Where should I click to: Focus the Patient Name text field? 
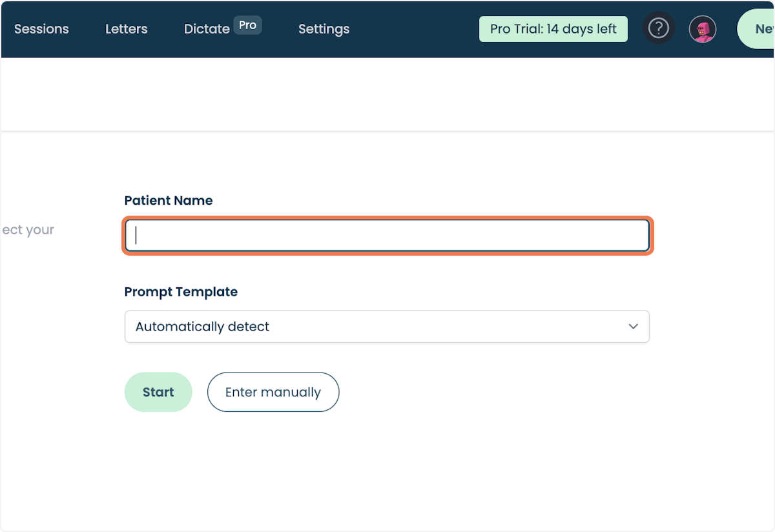pos(387,236)
